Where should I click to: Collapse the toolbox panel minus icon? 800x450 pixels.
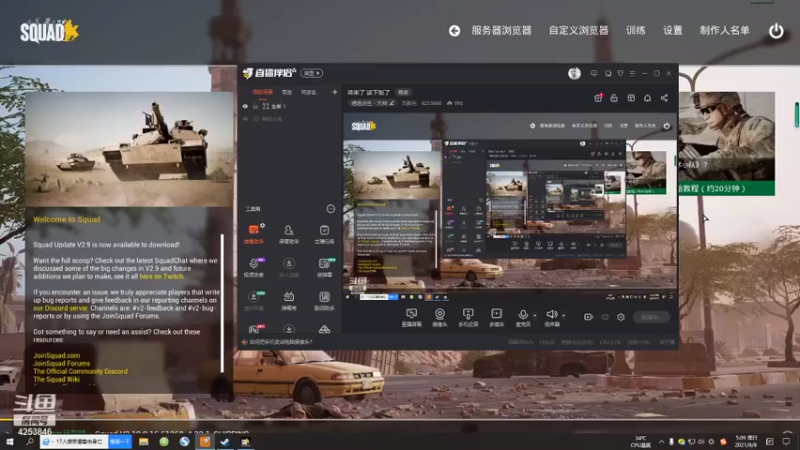[331, 209]
